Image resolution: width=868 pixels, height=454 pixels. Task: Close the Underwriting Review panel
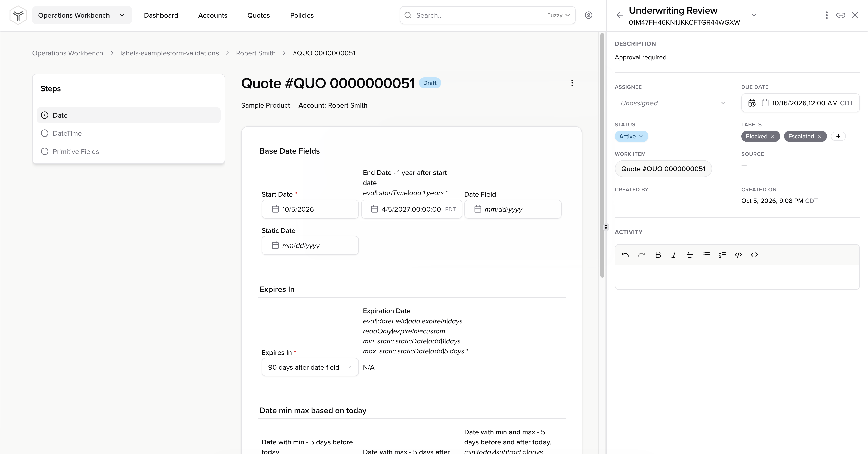[855, 15]
